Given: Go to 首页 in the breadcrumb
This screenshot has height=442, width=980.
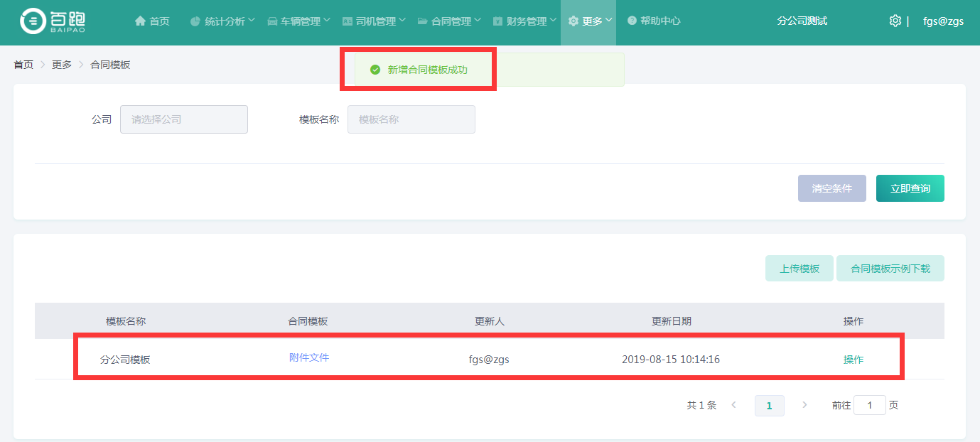Looking at the screenshot, I should (23, 65).
